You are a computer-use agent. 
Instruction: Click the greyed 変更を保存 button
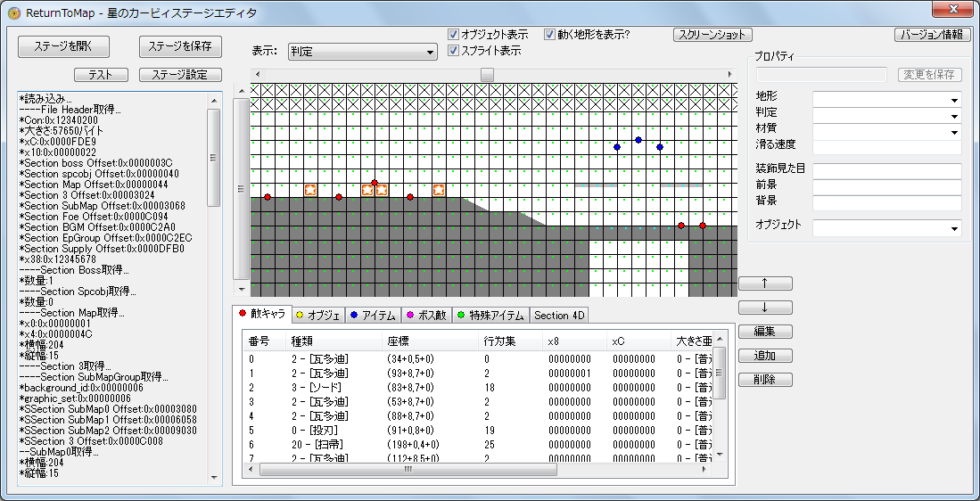929,75
